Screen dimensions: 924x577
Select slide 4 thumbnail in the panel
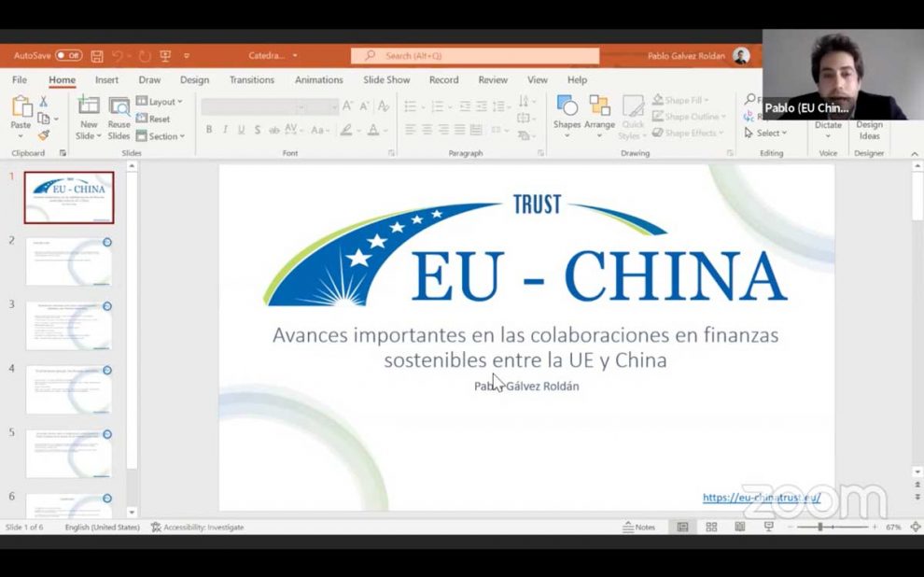[x=69, y=388]
